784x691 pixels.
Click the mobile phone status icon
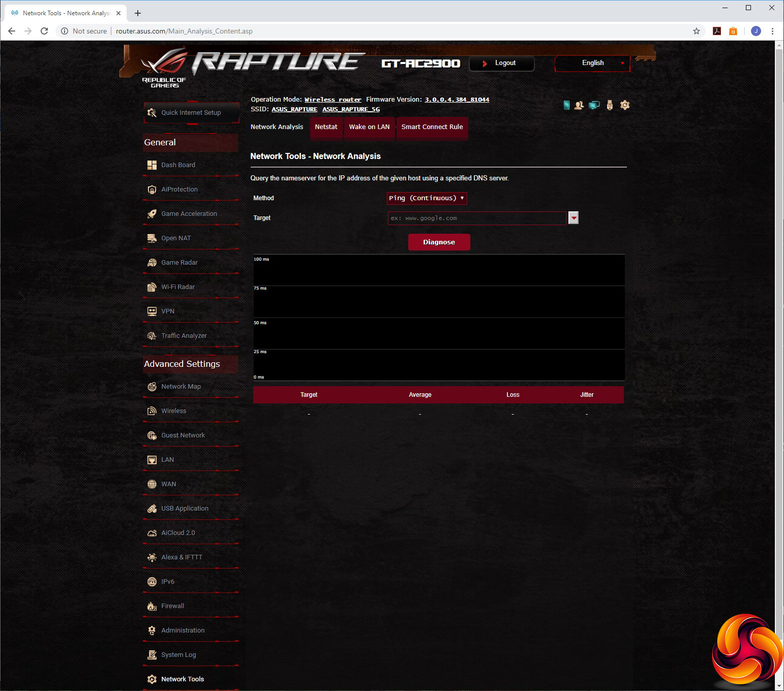566,105
